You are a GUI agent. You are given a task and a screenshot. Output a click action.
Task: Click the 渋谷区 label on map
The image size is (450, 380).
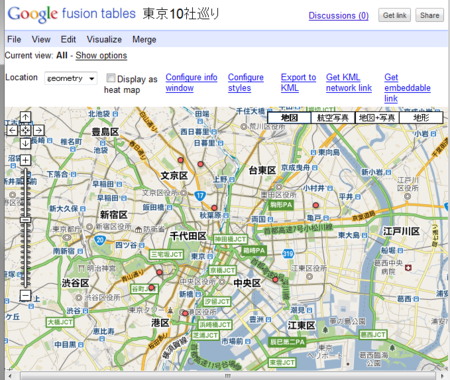tap(75, 283)
